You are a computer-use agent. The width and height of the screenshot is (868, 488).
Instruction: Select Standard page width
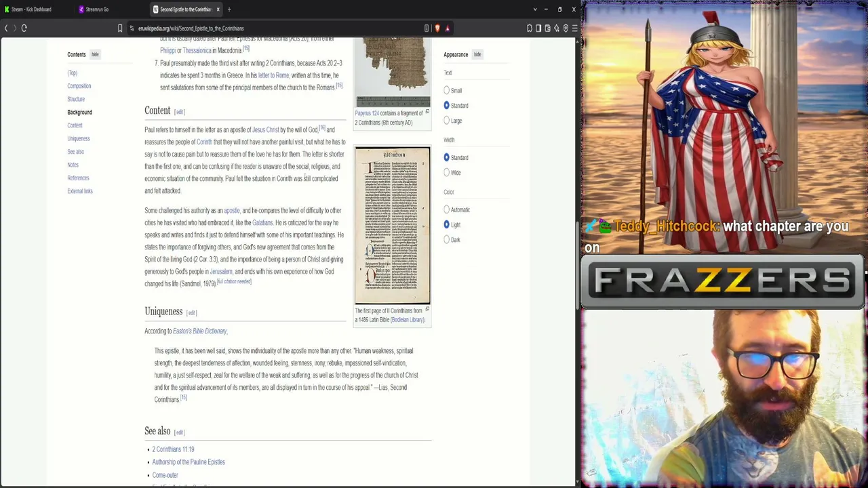point(446,157)
